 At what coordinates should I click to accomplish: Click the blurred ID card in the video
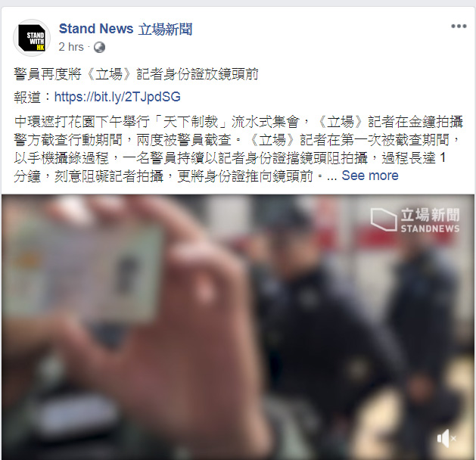pyautogui.click(x=83, y=272)
